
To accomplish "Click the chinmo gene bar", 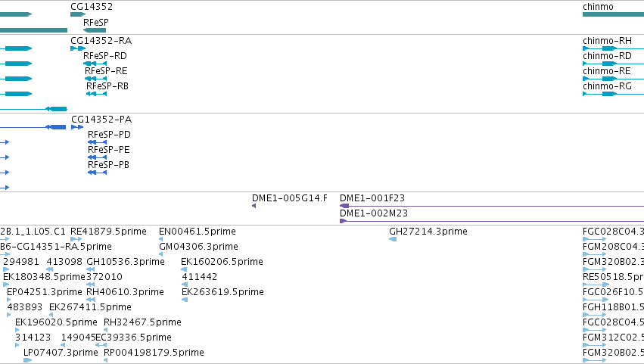I will (613, 14).
